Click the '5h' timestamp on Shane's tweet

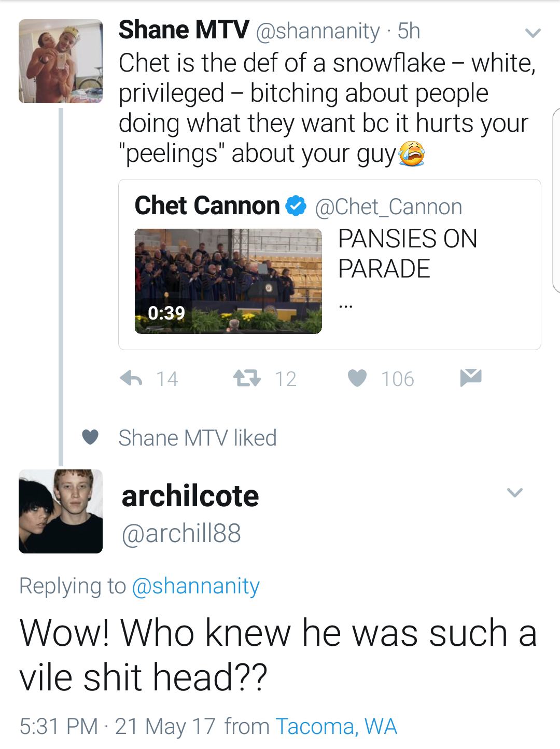(x=409, y=31)
